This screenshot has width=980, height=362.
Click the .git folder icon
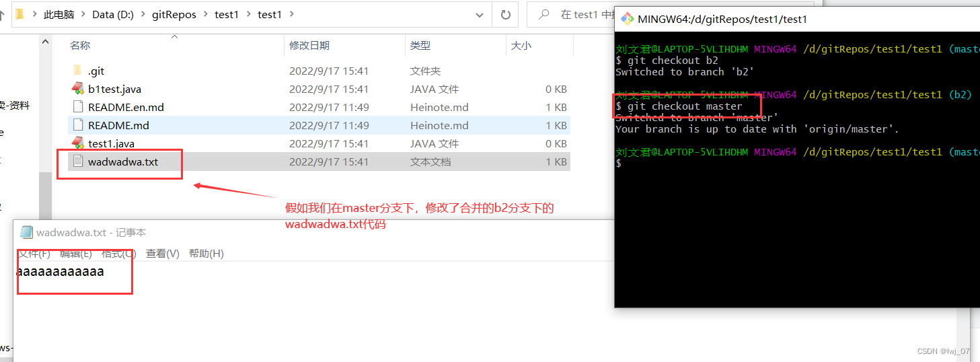(77, 71)
